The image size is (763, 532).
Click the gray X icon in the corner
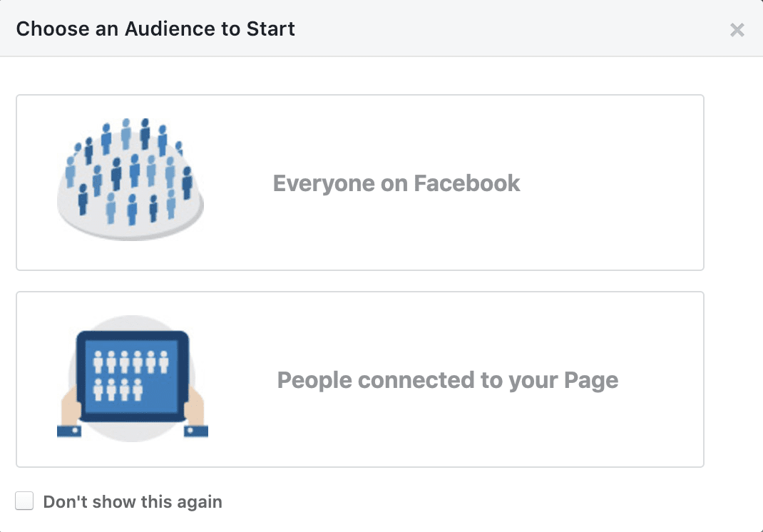point(737,30)
